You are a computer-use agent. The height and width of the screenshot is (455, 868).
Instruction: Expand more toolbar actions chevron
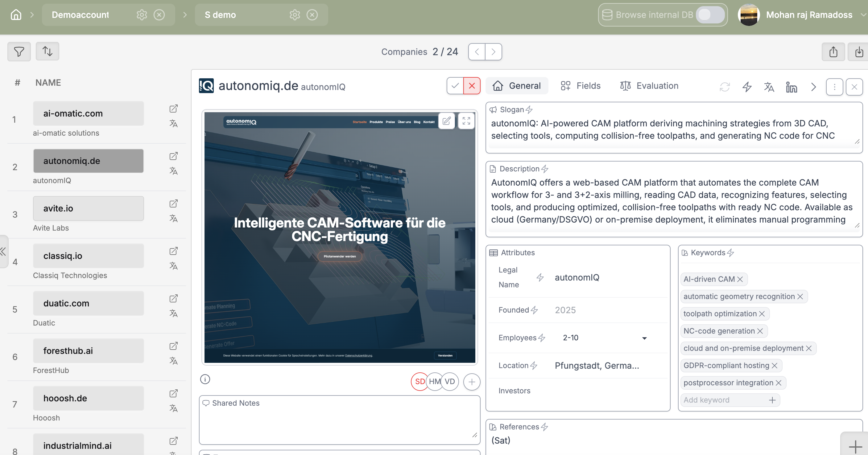click(x=813, y=87)
